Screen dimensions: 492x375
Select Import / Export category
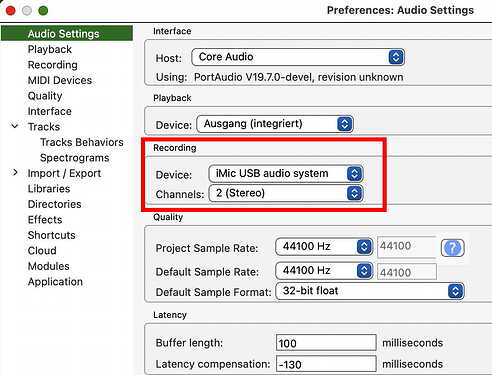pyautogui.click(x=64, y=173)
